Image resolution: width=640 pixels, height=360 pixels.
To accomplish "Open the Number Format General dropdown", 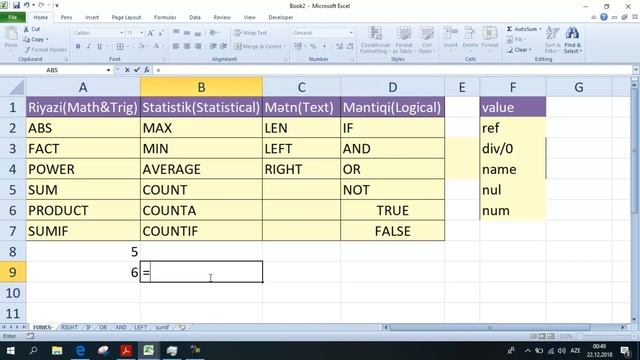I will coord(351,33).
